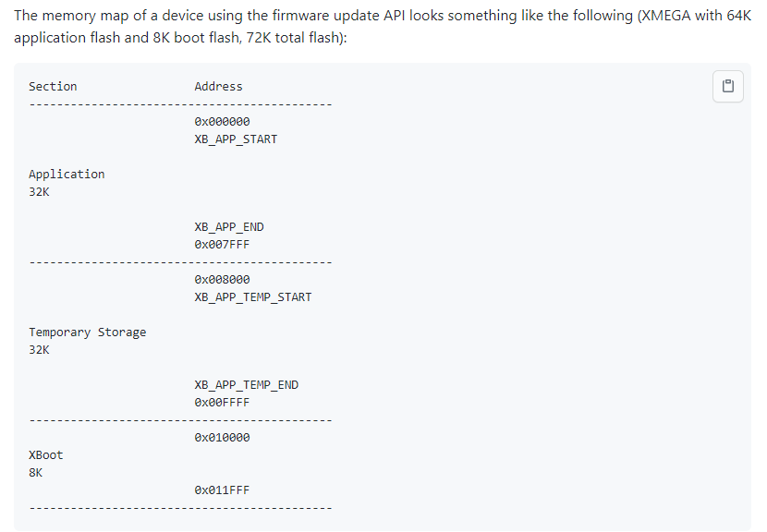Copy the memory map code block
Viewport: 767px width, 532px height.
point(728,87)
